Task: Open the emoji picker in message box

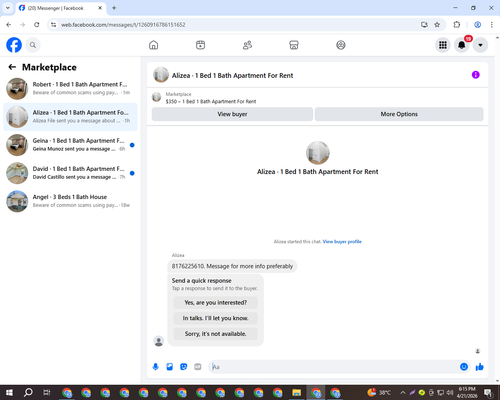Action: point(464,367)
